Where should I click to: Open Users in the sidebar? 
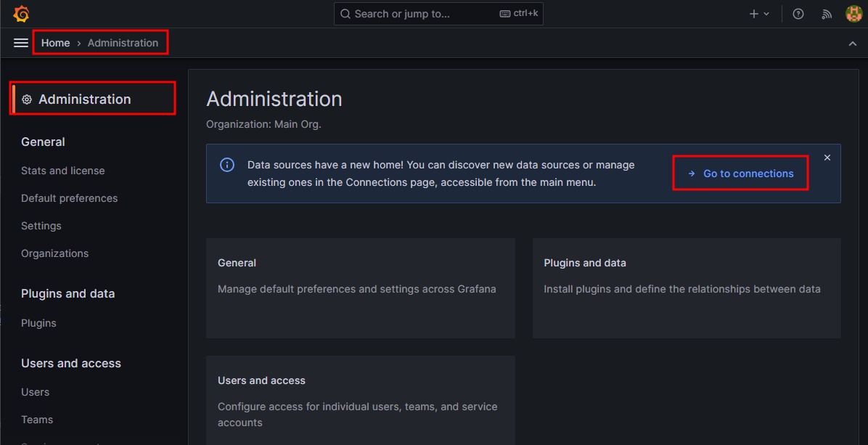tap(35, 392)
